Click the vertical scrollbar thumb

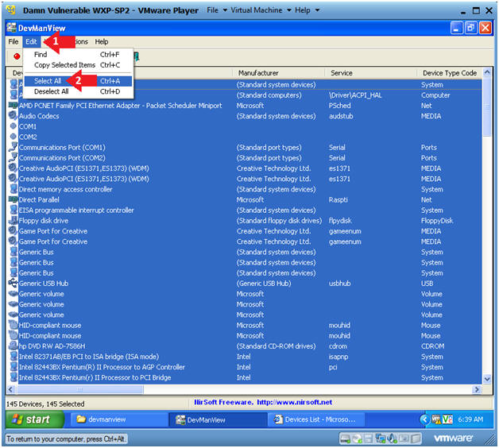pyautogui.click(x=487, y=107)
